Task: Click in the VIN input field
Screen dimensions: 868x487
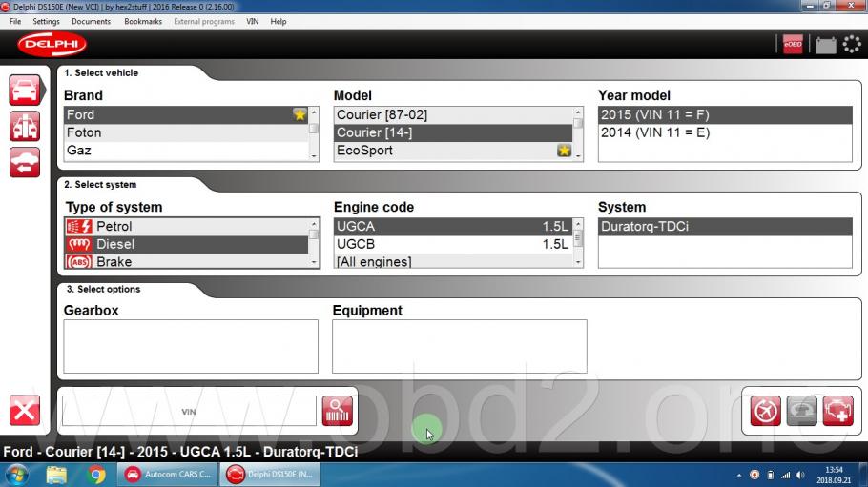Action: pos(189,411)
